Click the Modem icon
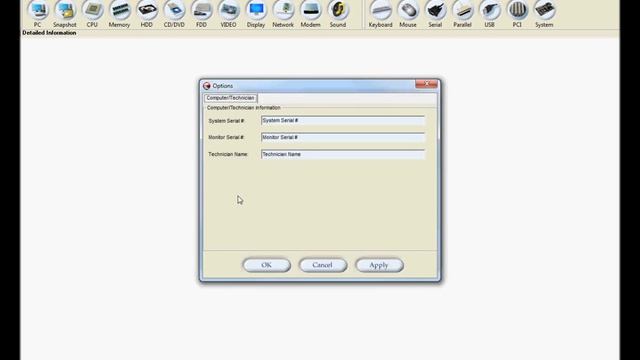The height and width of the screenshot is (360, 640). pos(311,11)
